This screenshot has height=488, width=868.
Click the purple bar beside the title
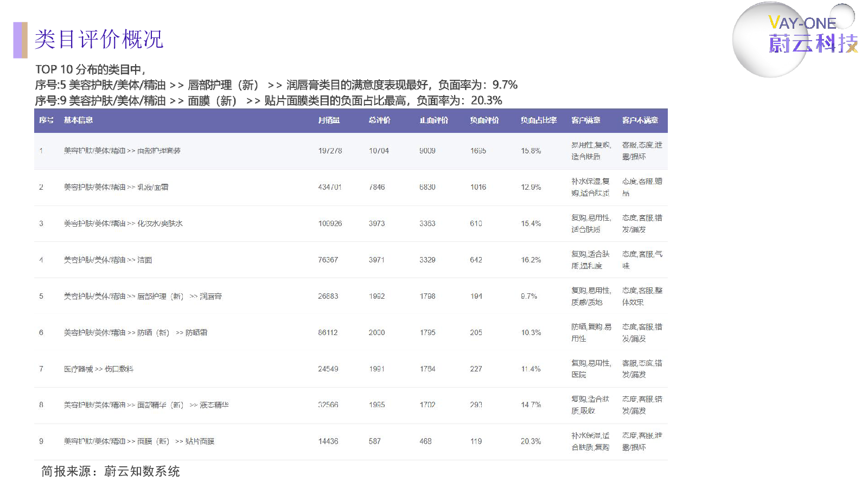click(20, 40)
